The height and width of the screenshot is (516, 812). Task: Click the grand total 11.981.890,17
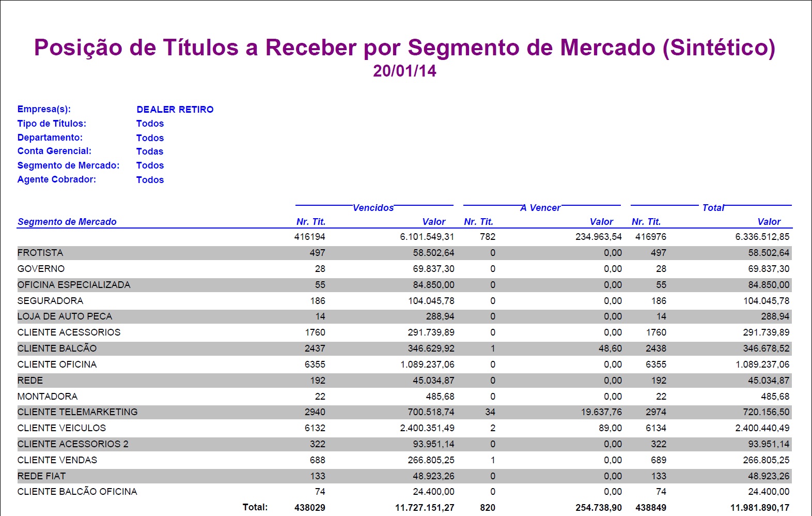click(x=760, y=508)
